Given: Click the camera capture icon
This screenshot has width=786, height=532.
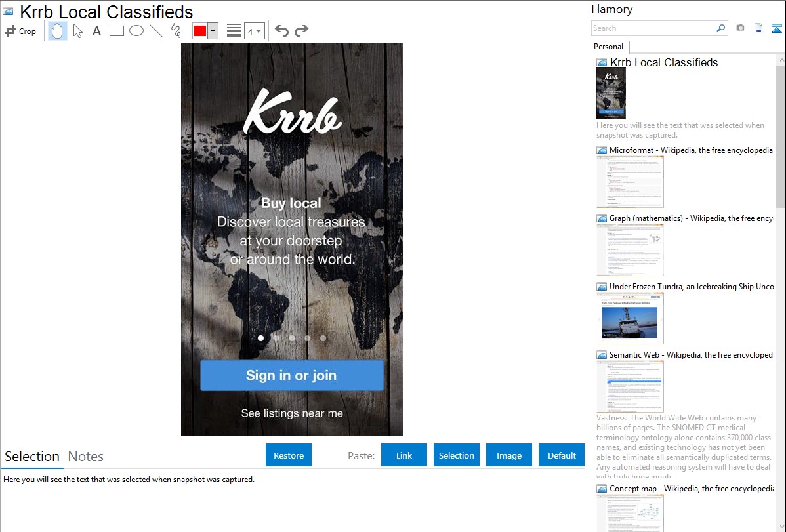Looking at the screenshot, I should (x=740, y=28).
